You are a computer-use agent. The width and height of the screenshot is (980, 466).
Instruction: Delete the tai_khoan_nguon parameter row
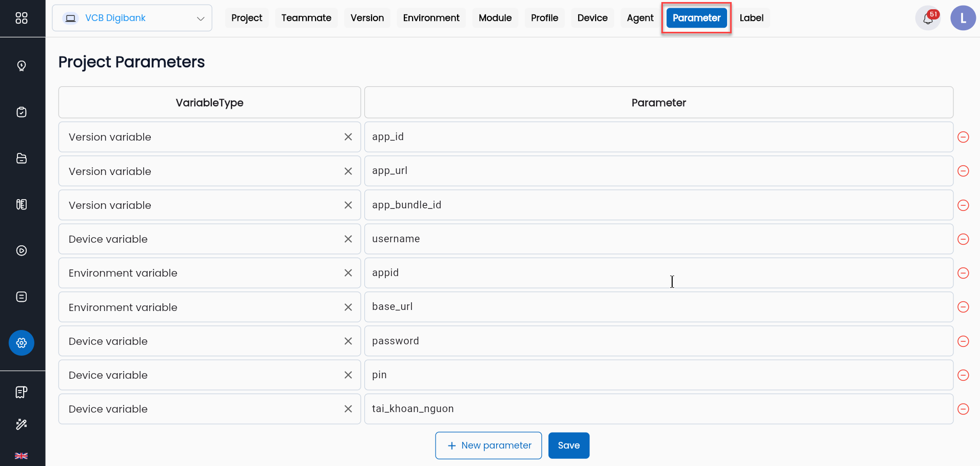coord(964,409)
